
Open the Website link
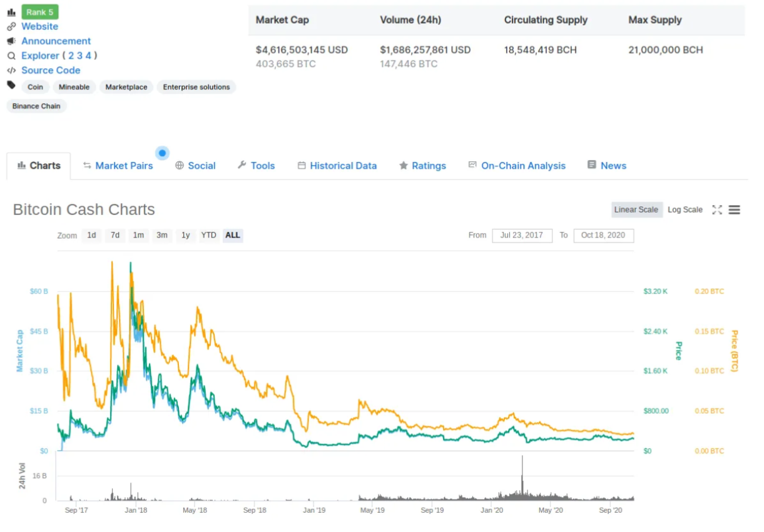pos(39,26)
